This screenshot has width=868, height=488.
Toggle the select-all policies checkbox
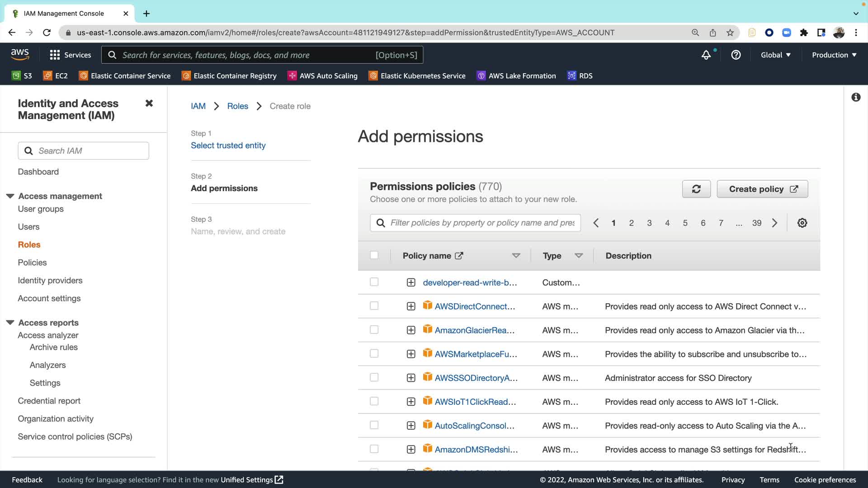374,255
